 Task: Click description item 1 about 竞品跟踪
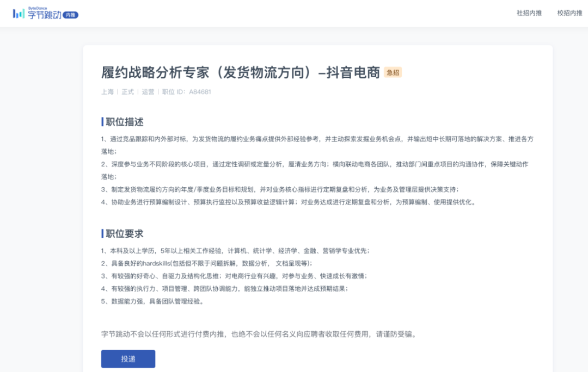click(x=317, y=145)
